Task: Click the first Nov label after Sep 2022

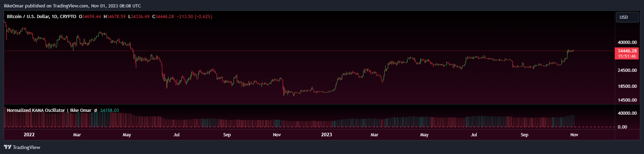Action: click(277, 135)
